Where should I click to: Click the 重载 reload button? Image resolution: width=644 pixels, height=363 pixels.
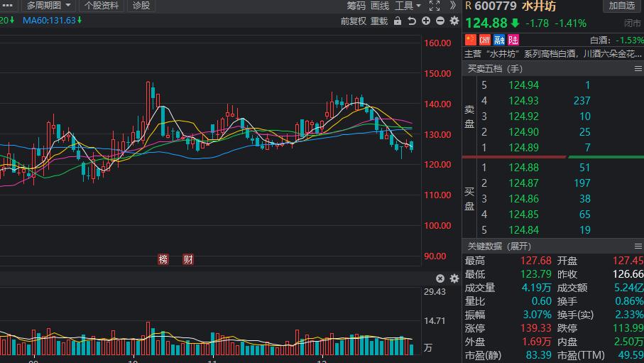pos(378,21)
